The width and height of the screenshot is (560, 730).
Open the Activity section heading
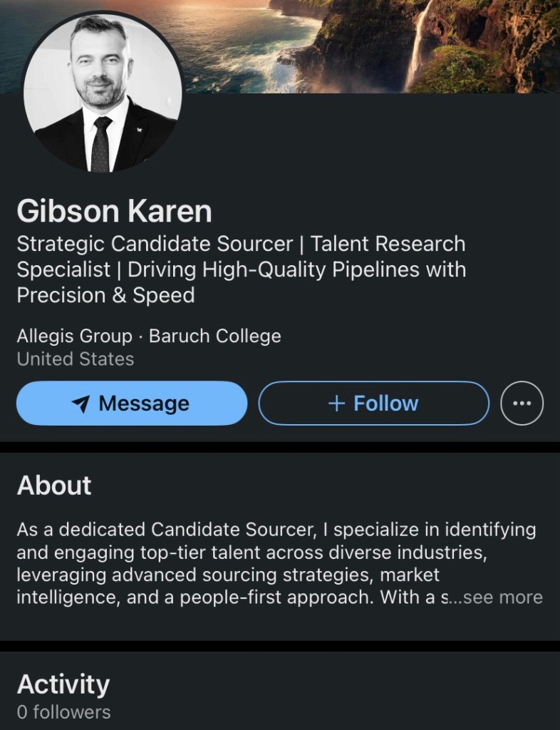63,684
